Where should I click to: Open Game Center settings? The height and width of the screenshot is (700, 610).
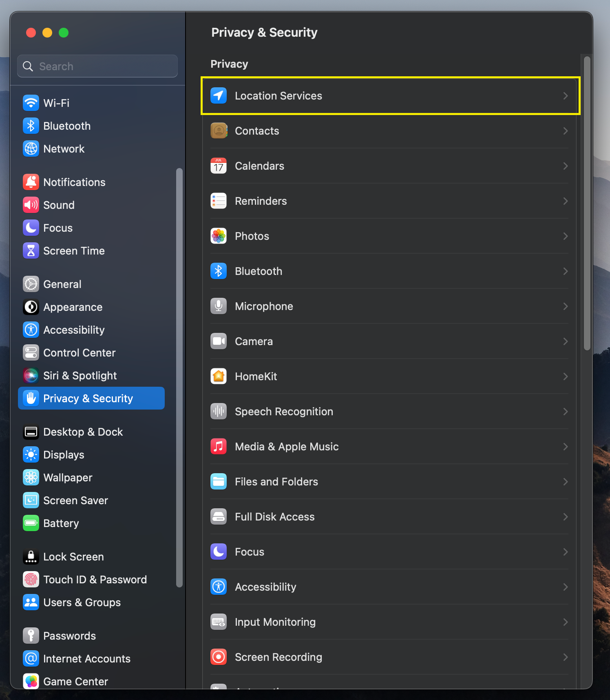pos(91,680)
